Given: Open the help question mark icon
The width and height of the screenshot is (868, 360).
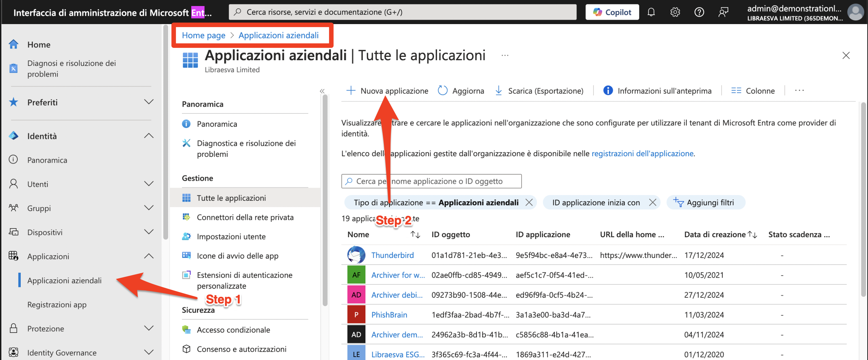Looking at the screenshot, I should tap(699, 12).
